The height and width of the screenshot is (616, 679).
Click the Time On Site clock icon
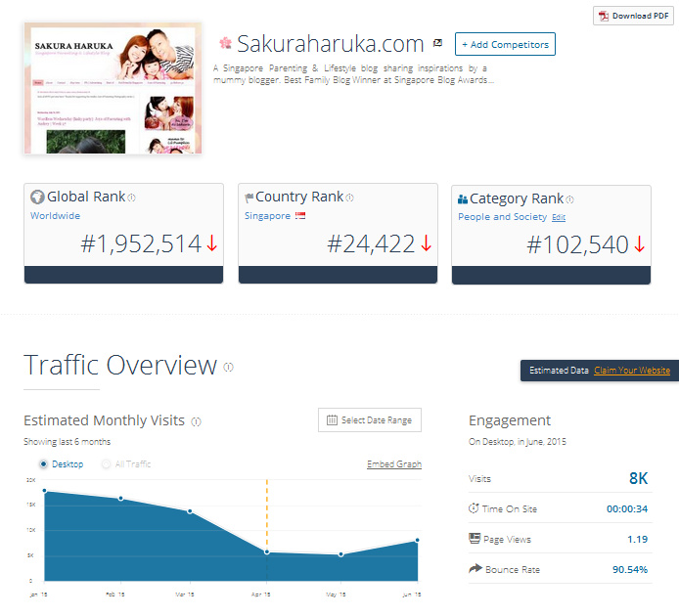pyautogui.click(x=474, y=508)
